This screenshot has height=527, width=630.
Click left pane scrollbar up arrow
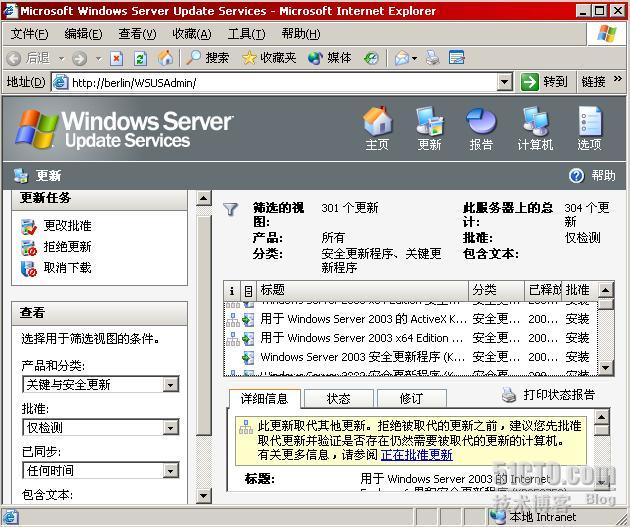(x=204, y=198)
